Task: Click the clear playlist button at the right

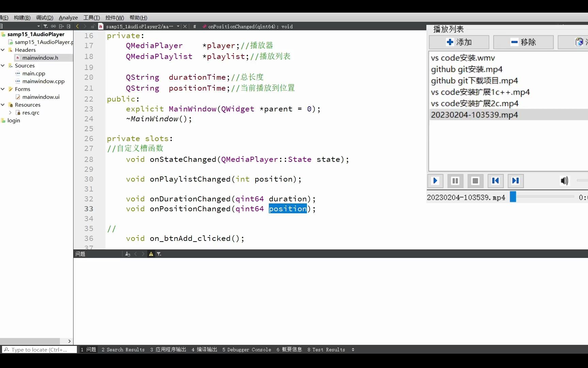Action: point(573,42)
